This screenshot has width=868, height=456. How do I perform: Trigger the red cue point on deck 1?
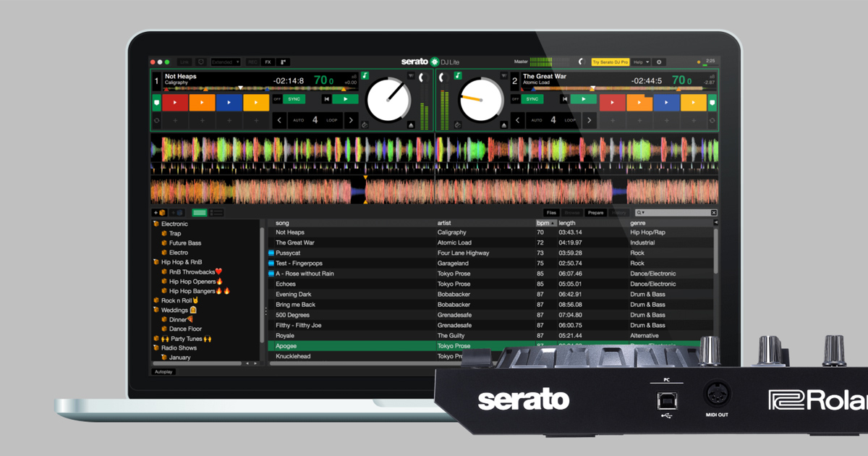point(174,103)
